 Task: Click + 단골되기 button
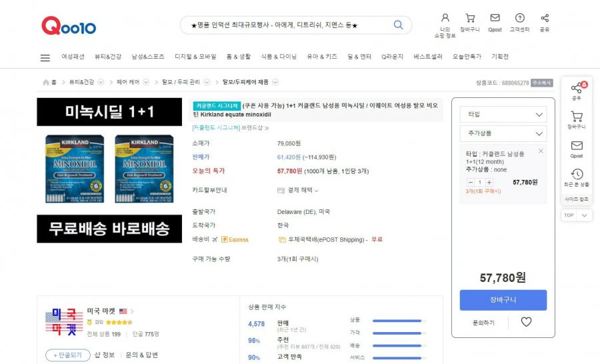(x=68, y=355)
